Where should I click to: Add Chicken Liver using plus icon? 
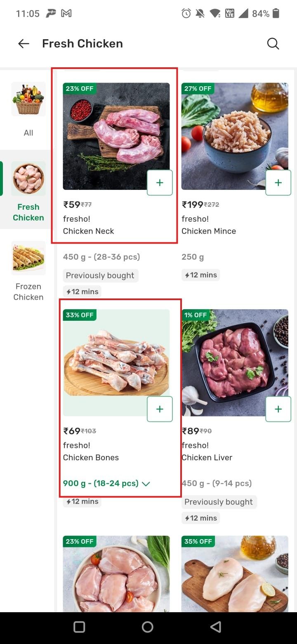tap(278, 409)
